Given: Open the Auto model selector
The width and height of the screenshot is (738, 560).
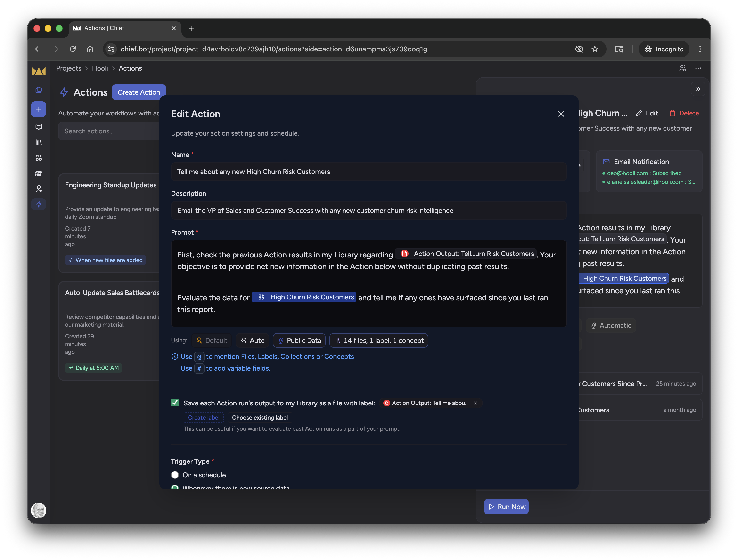Looking at the screenshot, I should 252,340.
